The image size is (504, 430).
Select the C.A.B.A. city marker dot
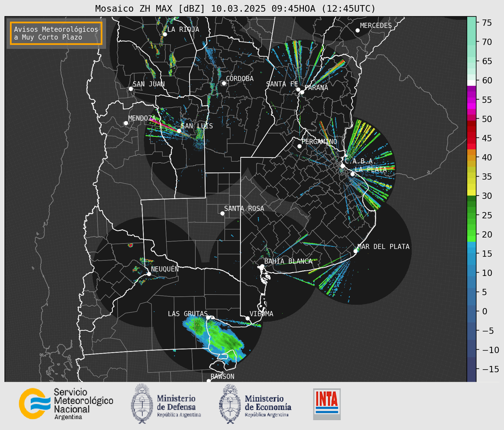point(343,166)
